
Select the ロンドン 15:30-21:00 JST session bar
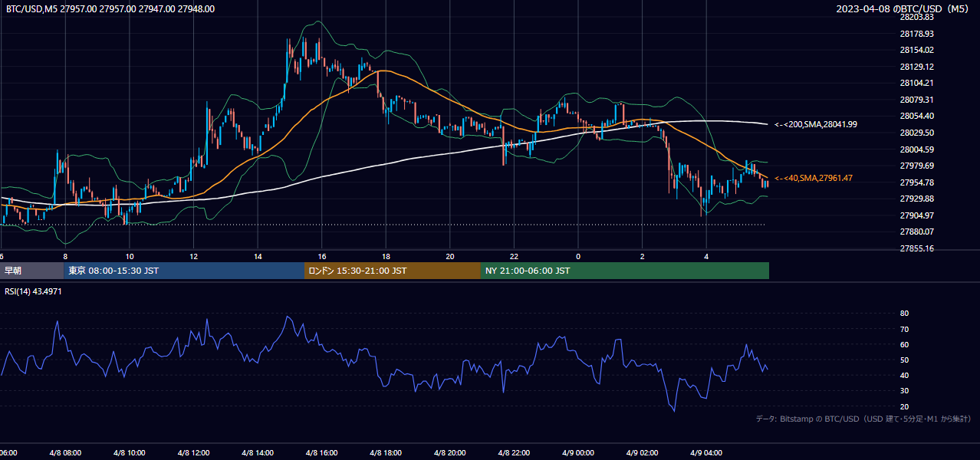(x=393, y=271)
